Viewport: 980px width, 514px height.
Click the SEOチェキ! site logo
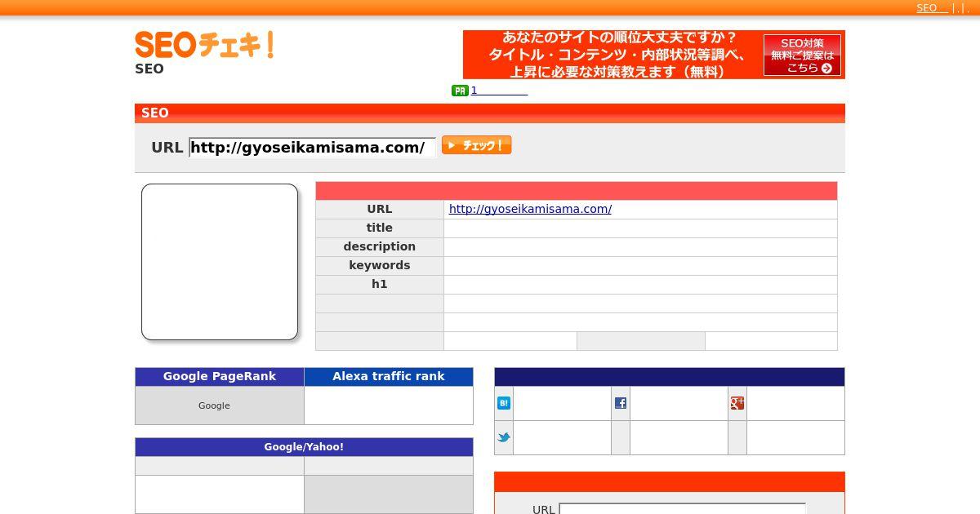point(204,45)
